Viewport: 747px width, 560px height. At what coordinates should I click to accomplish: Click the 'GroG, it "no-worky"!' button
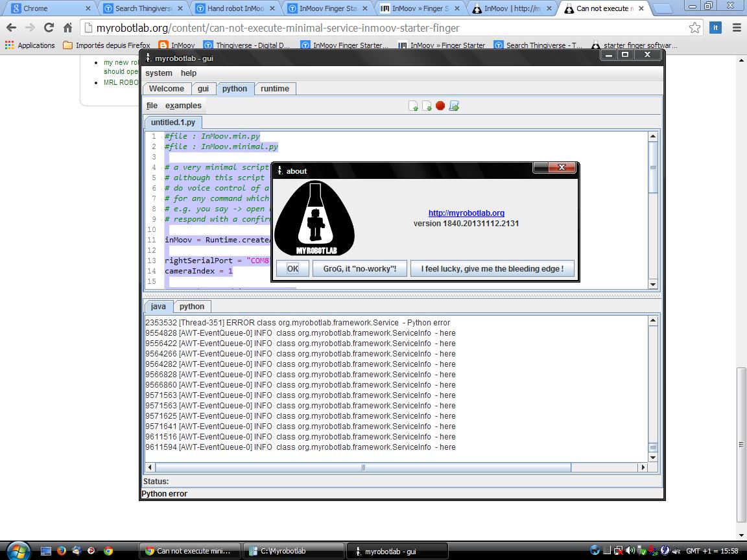(x=360, y=268)
